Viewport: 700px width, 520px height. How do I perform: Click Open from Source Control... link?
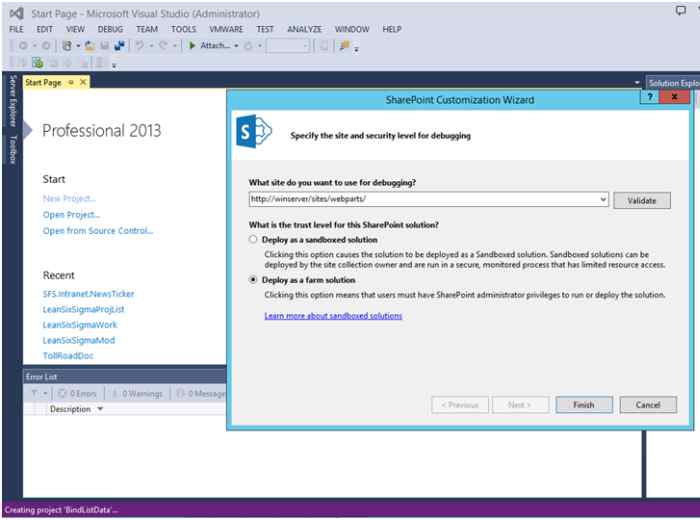coord(98,230)
